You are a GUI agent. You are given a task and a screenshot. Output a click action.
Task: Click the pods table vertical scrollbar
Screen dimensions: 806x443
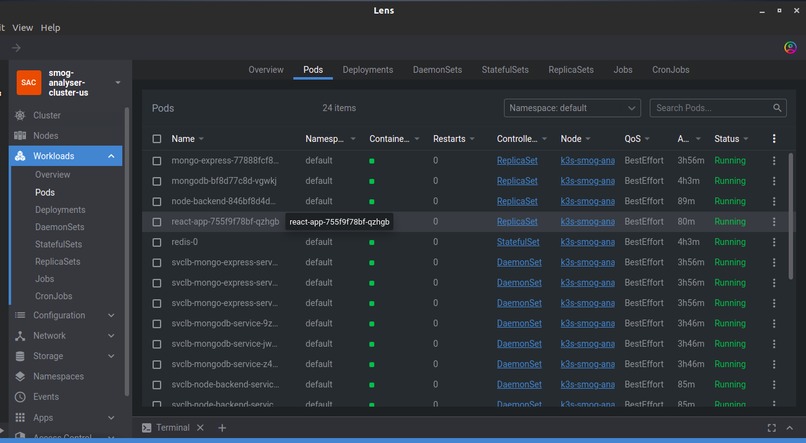click(x=791, y=216)
